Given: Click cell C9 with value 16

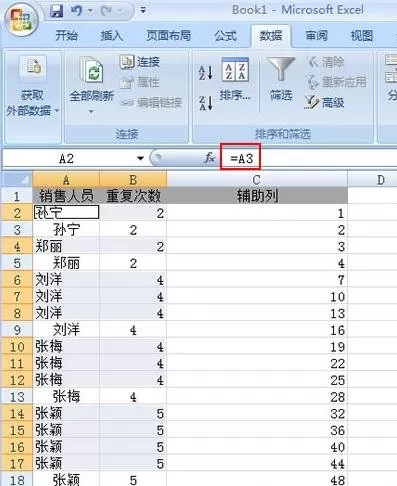Looking at the screenshot, I should 257,329.
